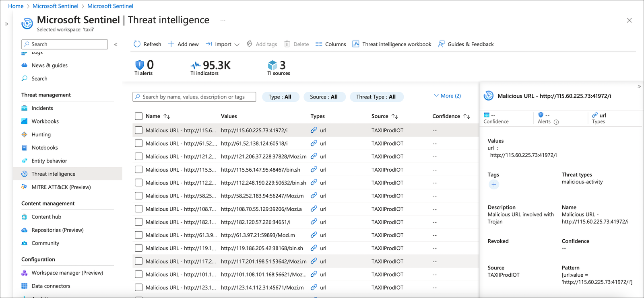Open Threat intelligence in the sidebar
This screenshot has width=644, height=298.
coord(68,174)
